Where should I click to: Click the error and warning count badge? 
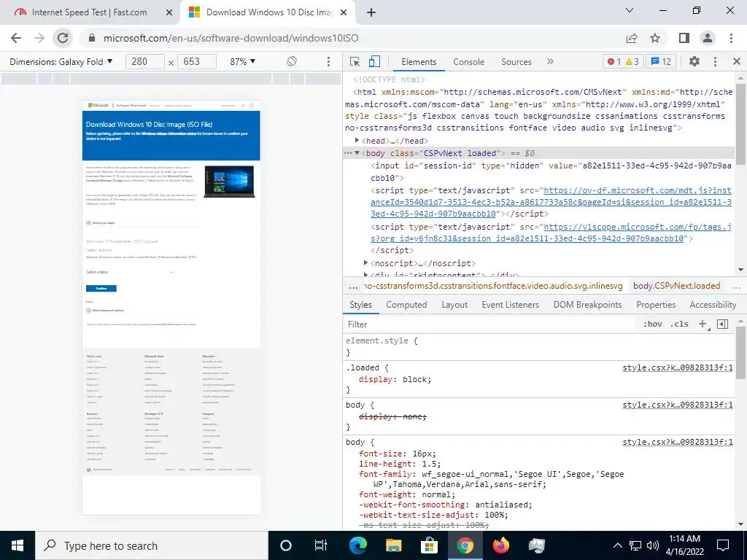623,61
